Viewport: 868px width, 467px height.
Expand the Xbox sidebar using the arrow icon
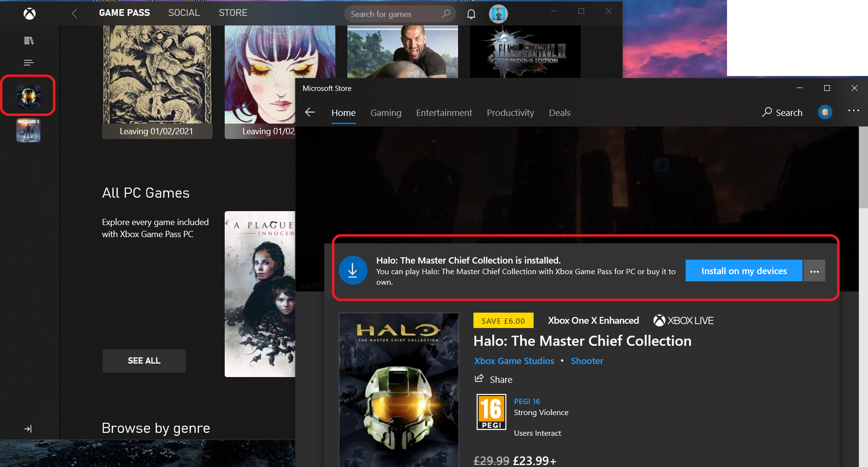[28, 429]
